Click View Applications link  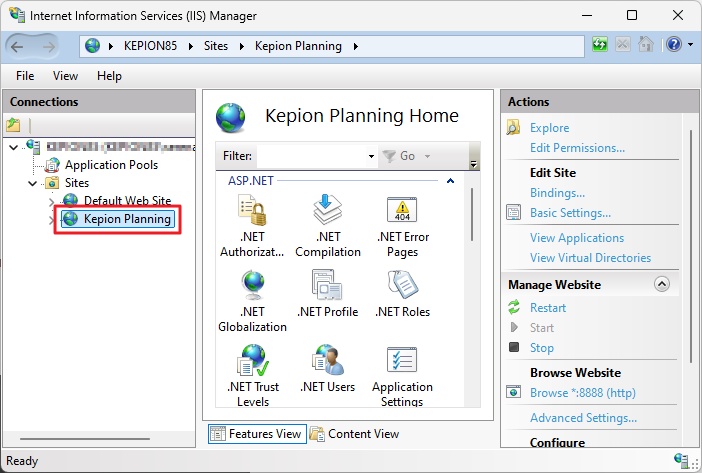[577, 238]
